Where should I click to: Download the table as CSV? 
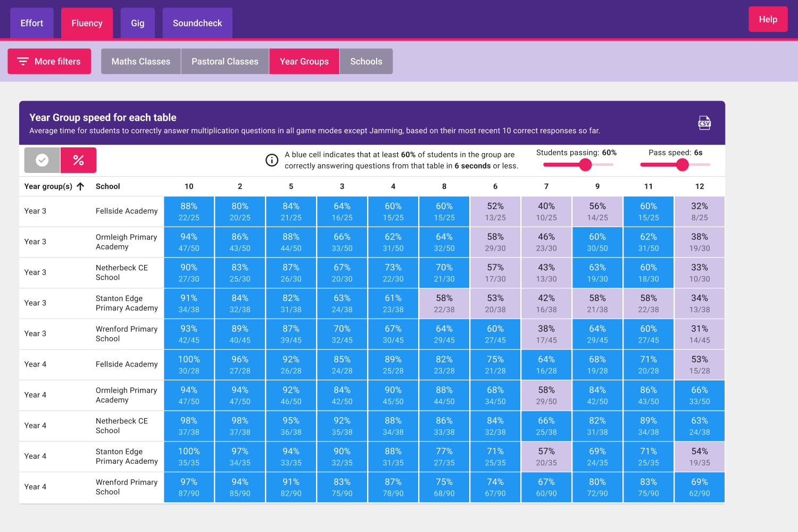704,123
